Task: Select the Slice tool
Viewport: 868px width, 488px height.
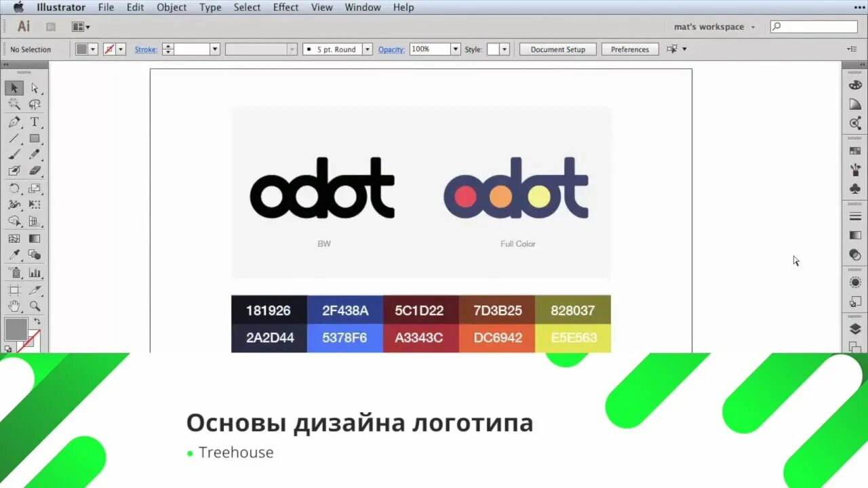Action: (x=35, y=290)
